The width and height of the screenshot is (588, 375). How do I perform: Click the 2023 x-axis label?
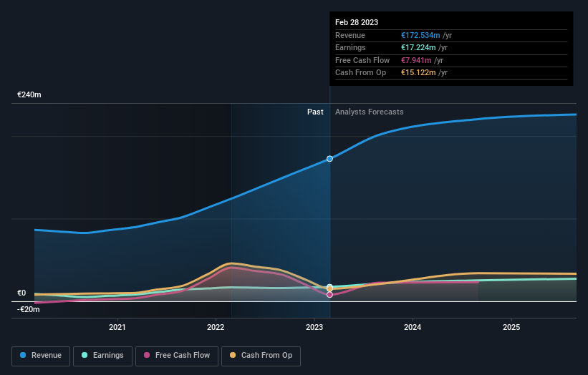point(314,328)
